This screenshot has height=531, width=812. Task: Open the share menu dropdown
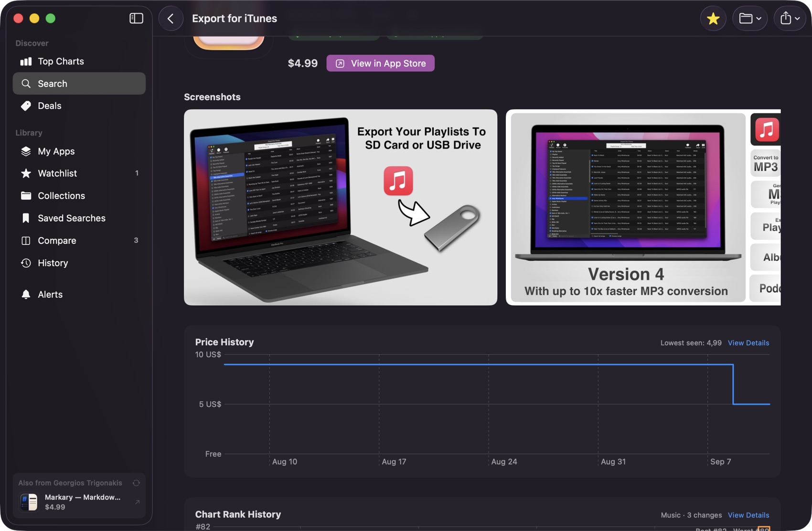click(x=790, y=18)
